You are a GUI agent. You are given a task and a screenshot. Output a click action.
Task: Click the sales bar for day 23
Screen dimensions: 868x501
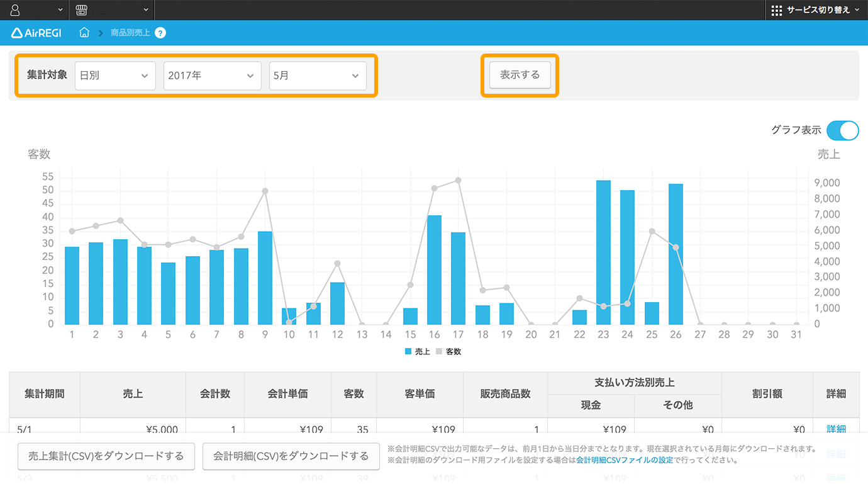coord(604,252)
